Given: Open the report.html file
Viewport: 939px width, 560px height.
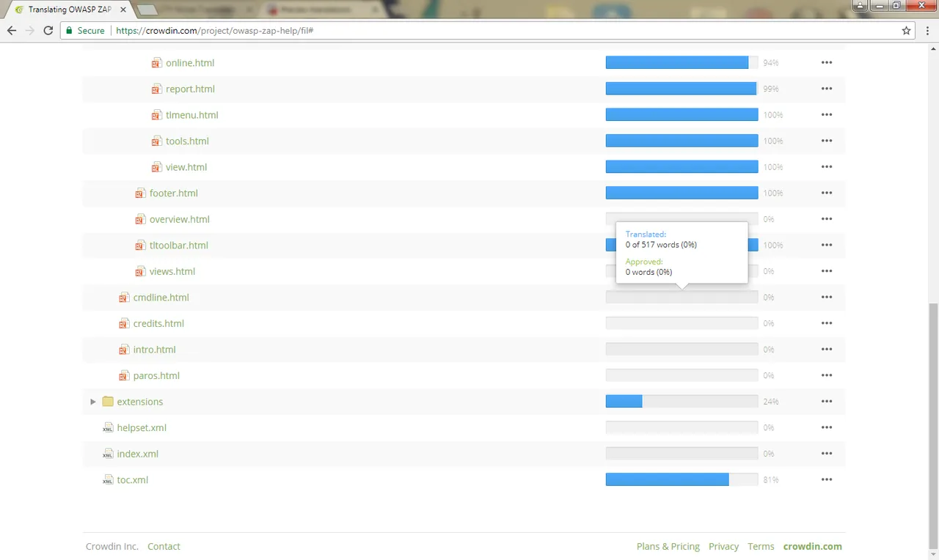Looking at the screenshot, I should tap(190, 89).
